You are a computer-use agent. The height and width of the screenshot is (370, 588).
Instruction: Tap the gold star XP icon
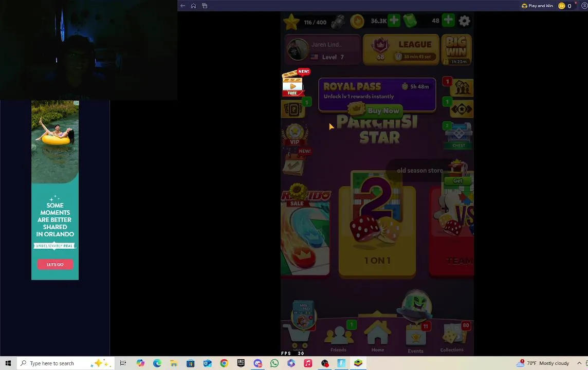(291, 22)
